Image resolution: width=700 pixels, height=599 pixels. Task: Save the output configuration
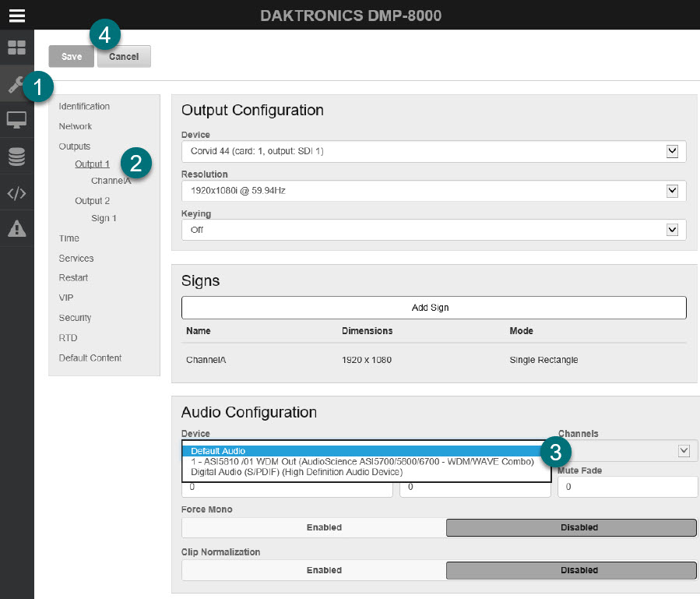point(70,56)
